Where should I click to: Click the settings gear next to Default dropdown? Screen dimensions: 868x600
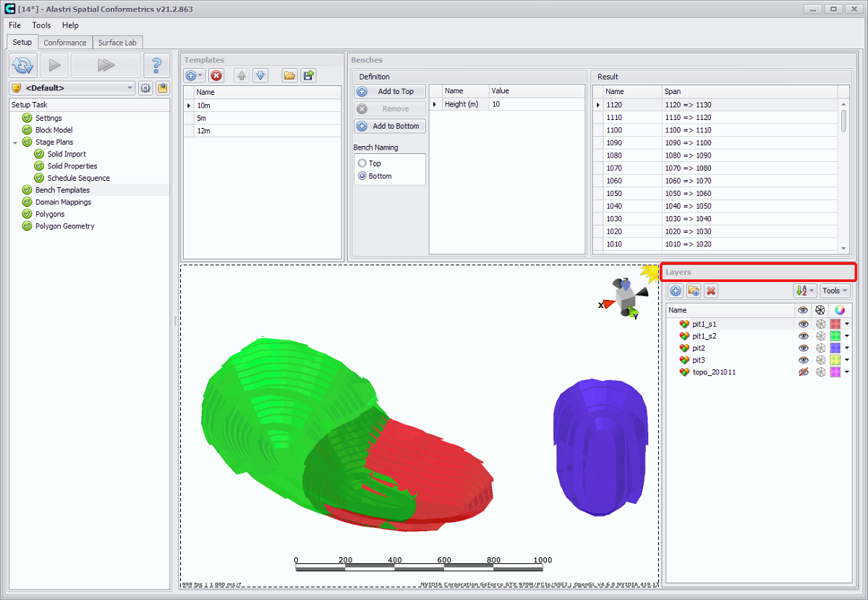pyautogui.click(x=145, y=88)
